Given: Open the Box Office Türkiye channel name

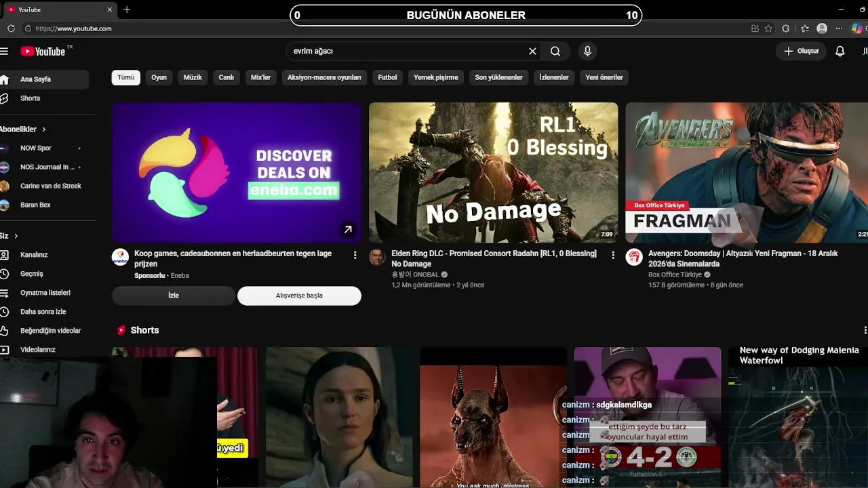Looking at the screenshot, I should click(675, 274).
